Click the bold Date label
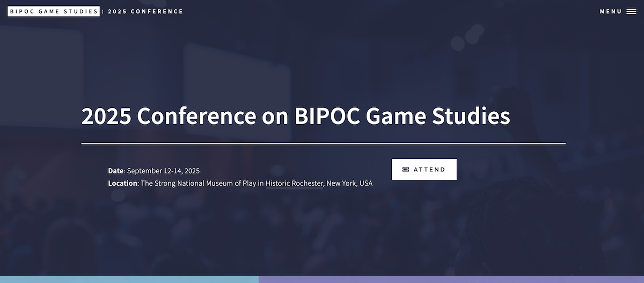 (116, 171)
